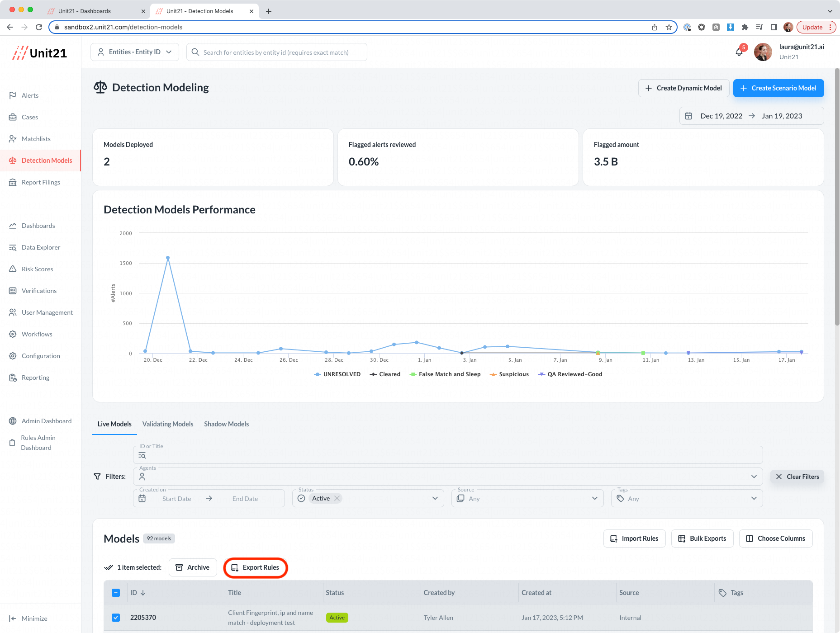Click the Unit21 logo
This screenshot has height=633, width=840.
pyautogui.click(x=40, y=53)
